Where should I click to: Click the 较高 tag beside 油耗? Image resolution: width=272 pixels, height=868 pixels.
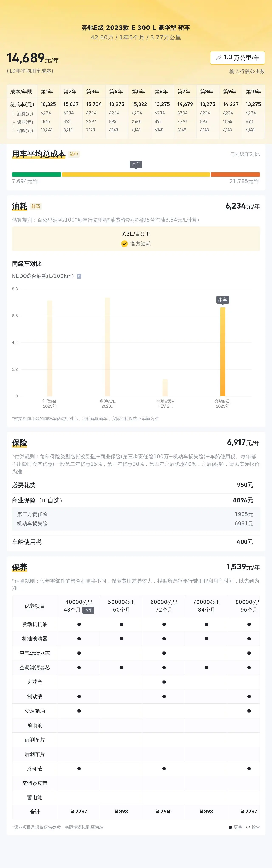(36, 206)
